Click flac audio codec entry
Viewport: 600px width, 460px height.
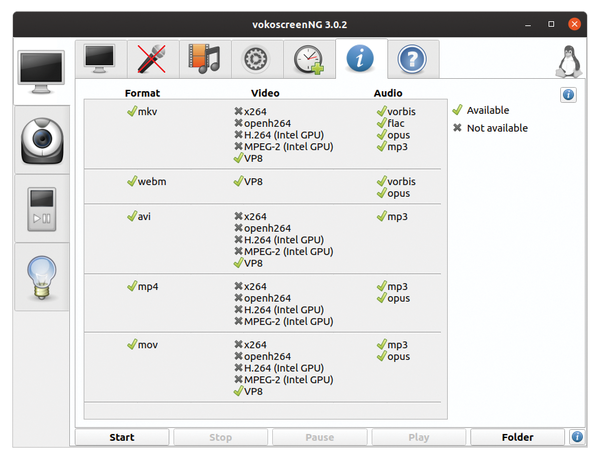tap(391, 123)
